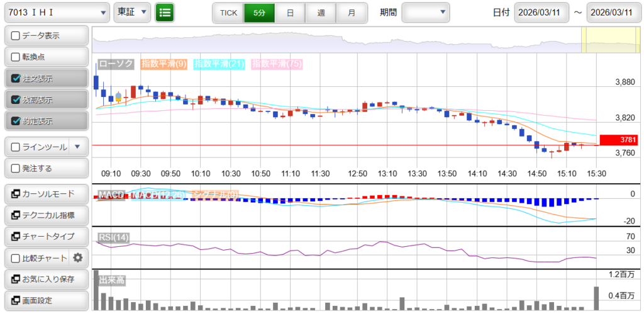This screenshot has width=644, height=316.
Task: Open Technical Indicators (テクニカル指標) panel
Action: click(46, 215)
